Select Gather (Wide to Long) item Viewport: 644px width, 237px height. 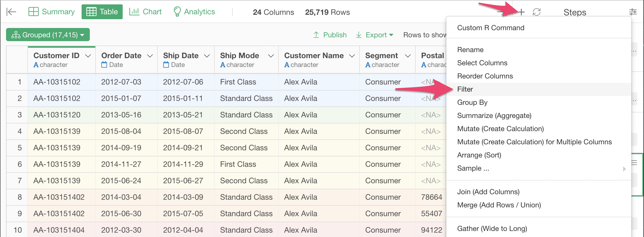(539, 228)
